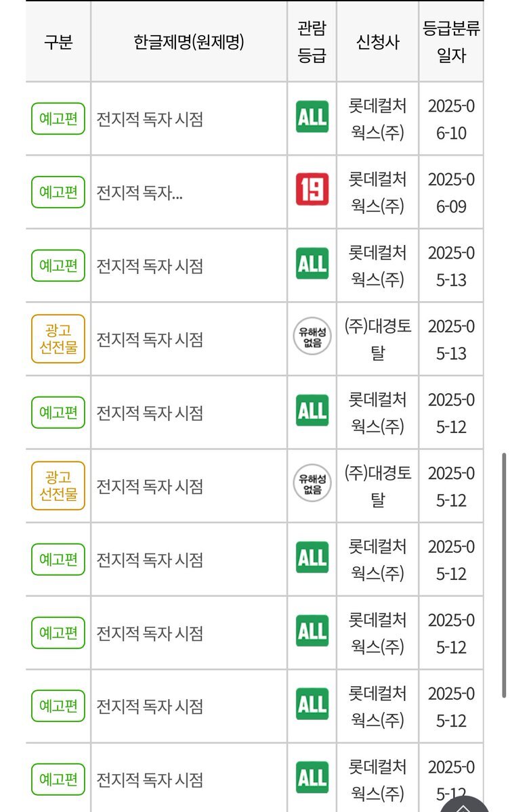The width and height of the screenshot is (510, 812).
Task: Click the 구분 column header
Action: point(58,42)
